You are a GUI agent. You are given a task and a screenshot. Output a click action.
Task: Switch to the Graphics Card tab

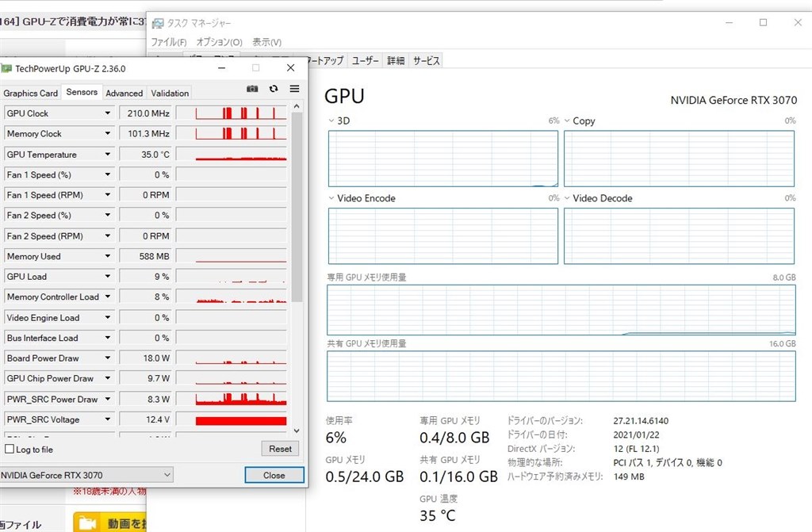[31, 93]
